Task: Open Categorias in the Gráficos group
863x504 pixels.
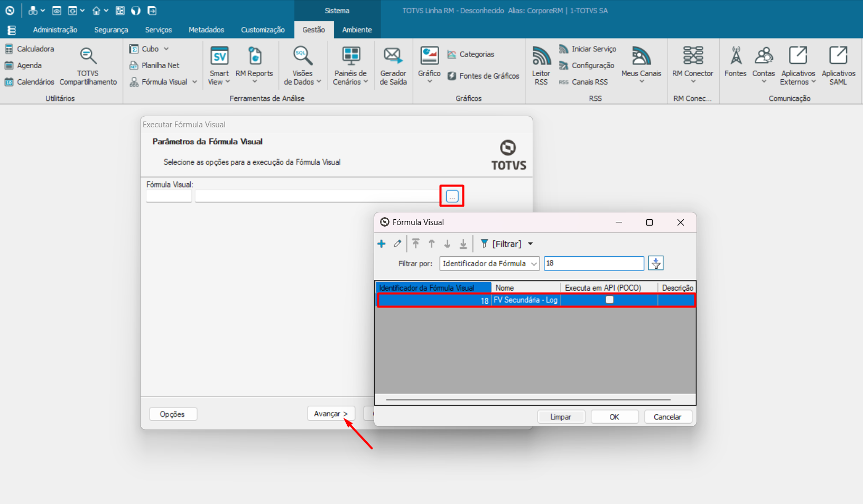Action: point(470,54)
